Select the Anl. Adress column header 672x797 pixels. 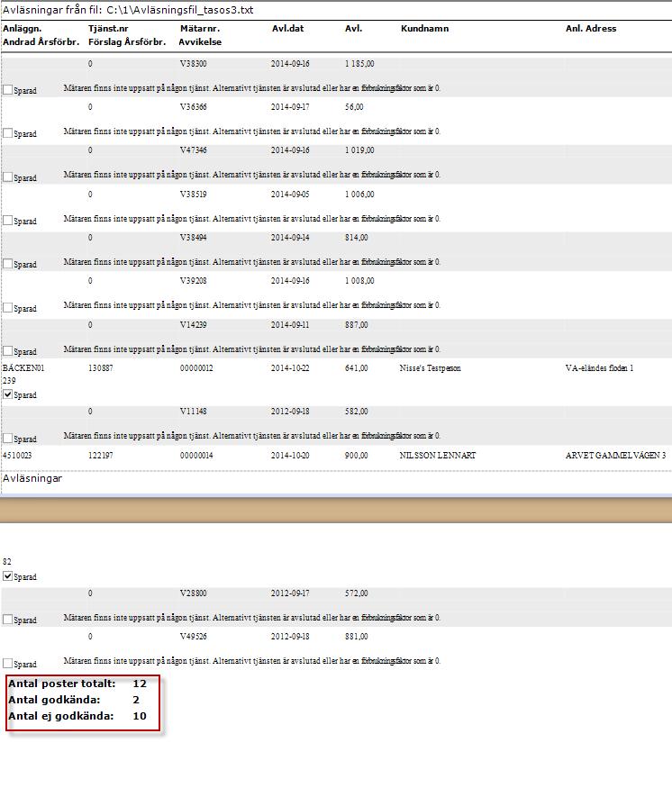[591, 29]
